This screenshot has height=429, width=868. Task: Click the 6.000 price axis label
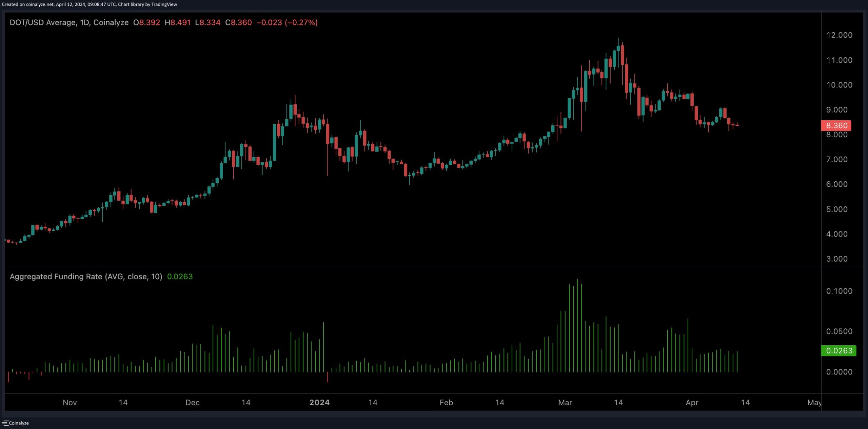[837, 184]
